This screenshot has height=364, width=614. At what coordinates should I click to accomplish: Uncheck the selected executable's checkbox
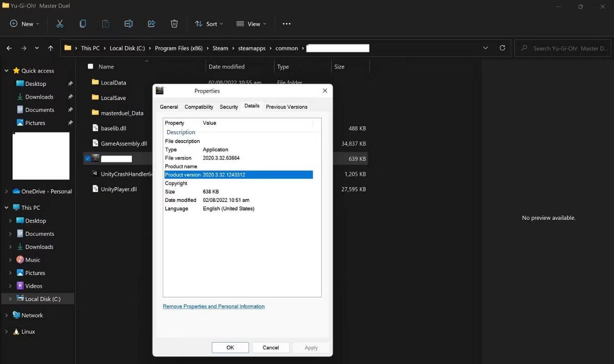(88, 158)
